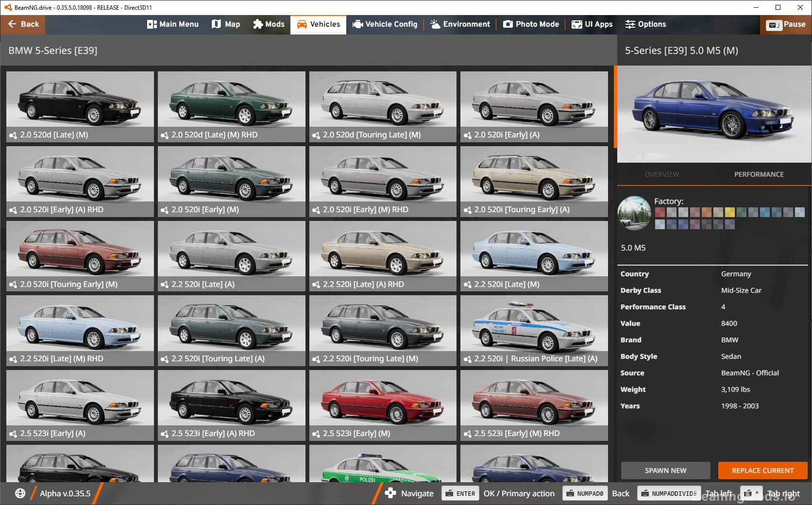This screenshot has width=812, height=505.
Task: Click the UI Apps layout icon
Action: click(576, 24)
